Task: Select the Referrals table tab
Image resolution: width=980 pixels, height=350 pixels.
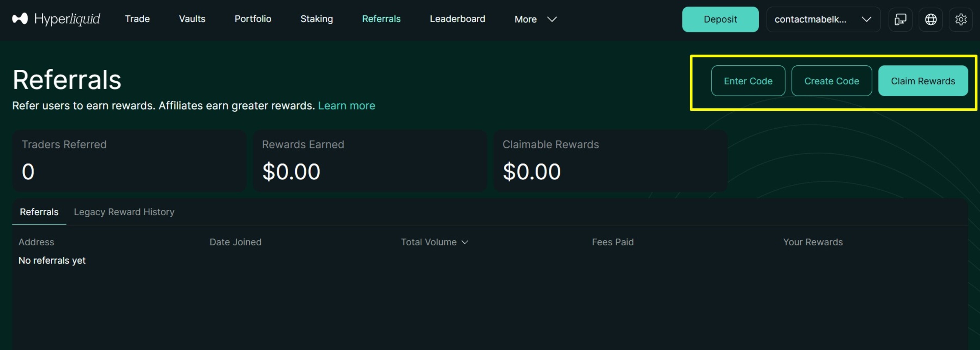Action: pos(39,212)
